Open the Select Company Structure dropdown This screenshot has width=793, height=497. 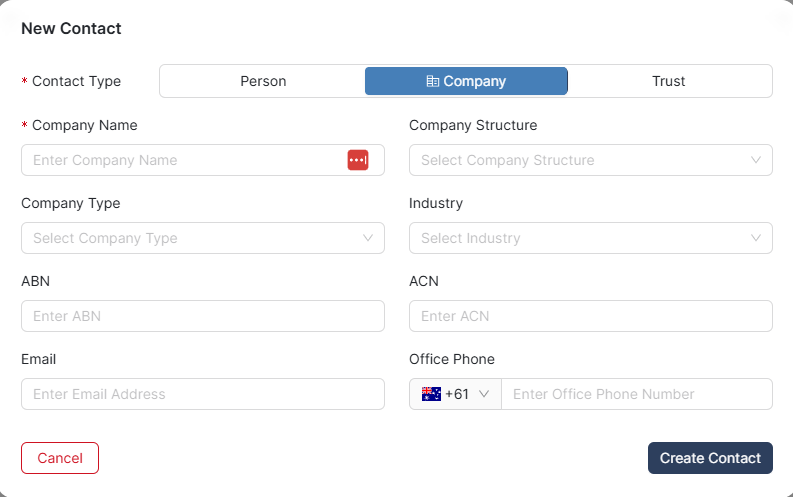pyautogui.click(x=591, y=160)
